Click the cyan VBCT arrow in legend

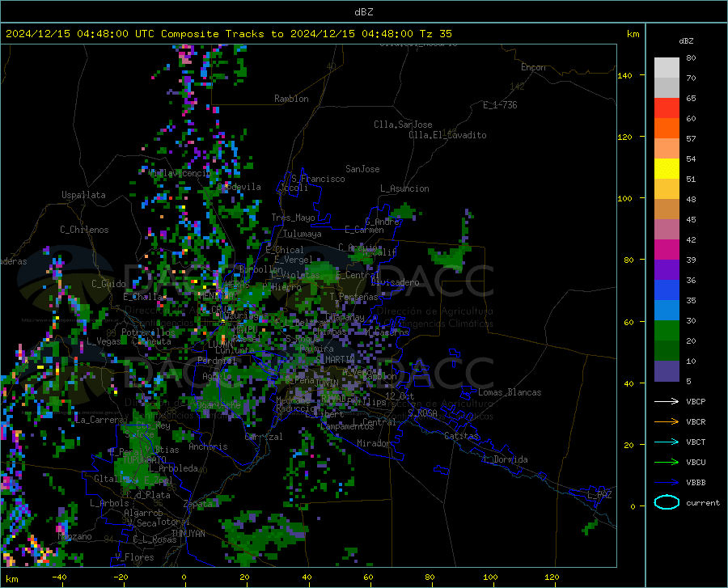(x=667, y=442)
